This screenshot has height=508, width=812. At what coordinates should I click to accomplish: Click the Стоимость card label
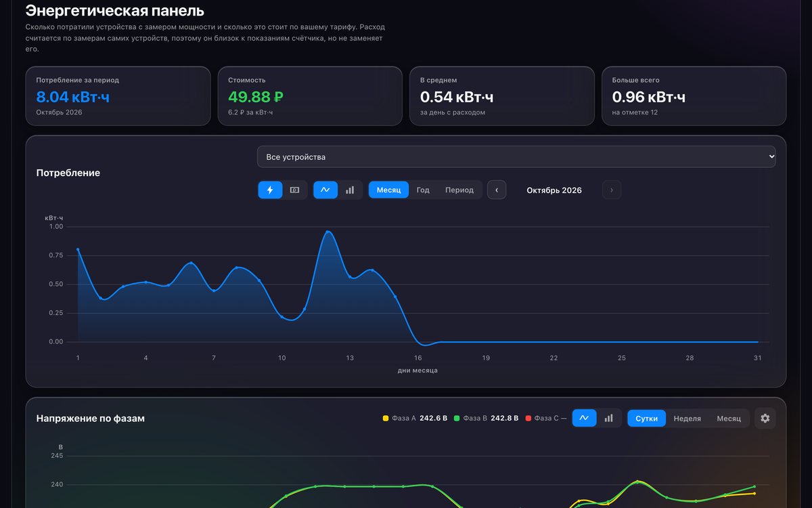(x=247, y=80)
